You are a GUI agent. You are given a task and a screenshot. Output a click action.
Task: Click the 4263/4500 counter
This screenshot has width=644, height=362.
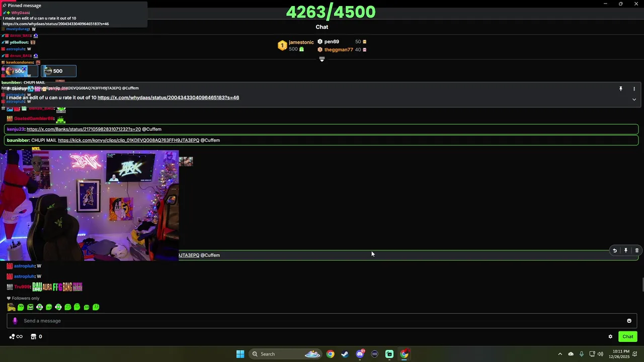[x=331, y=12]
